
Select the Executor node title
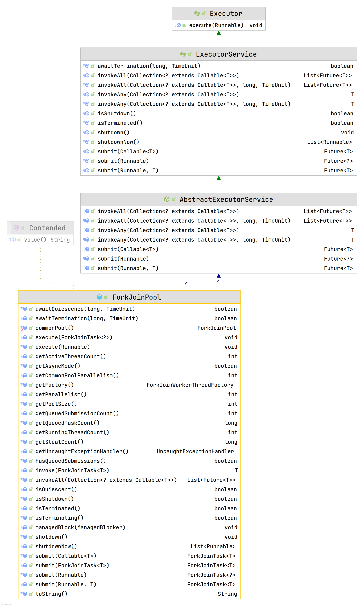point(226,14)
